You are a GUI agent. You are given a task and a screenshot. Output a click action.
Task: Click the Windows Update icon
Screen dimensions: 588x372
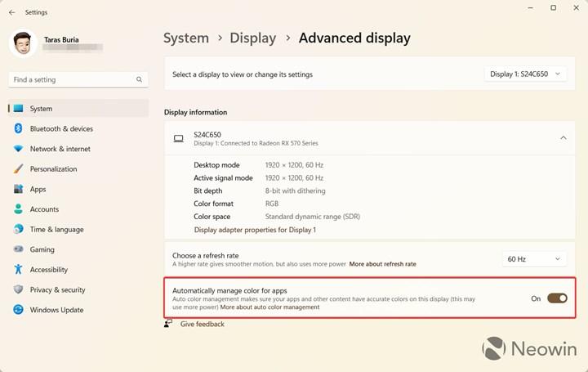18,310
